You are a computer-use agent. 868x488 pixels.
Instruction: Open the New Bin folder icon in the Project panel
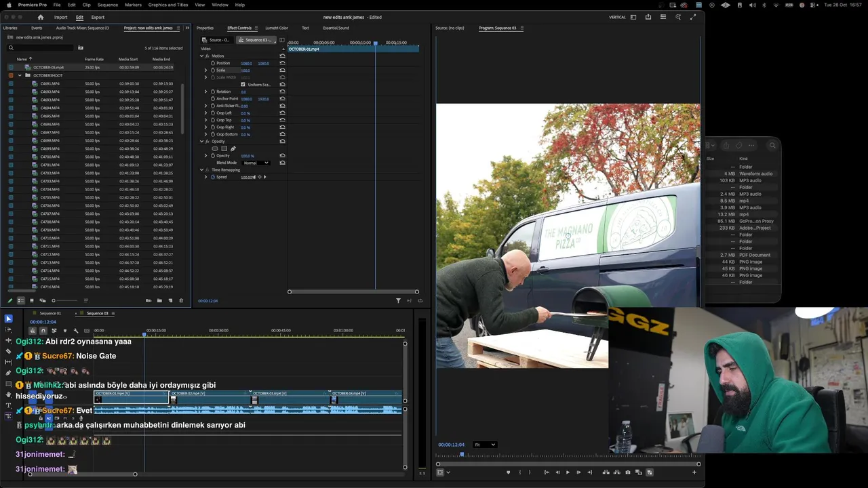coord(159,300)
